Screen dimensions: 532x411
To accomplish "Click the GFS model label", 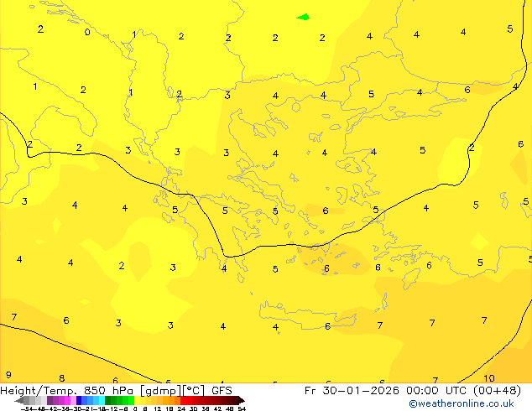I will [x=222, y=391].
